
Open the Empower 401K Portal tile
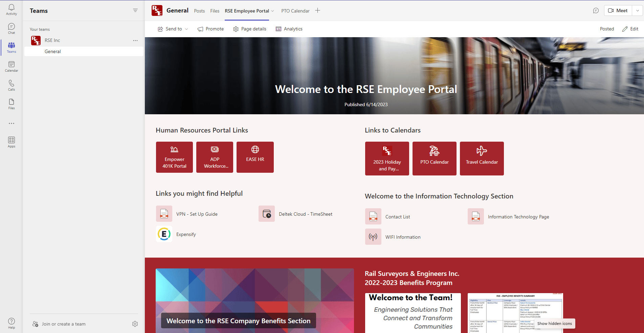click(x=174, y=157)
